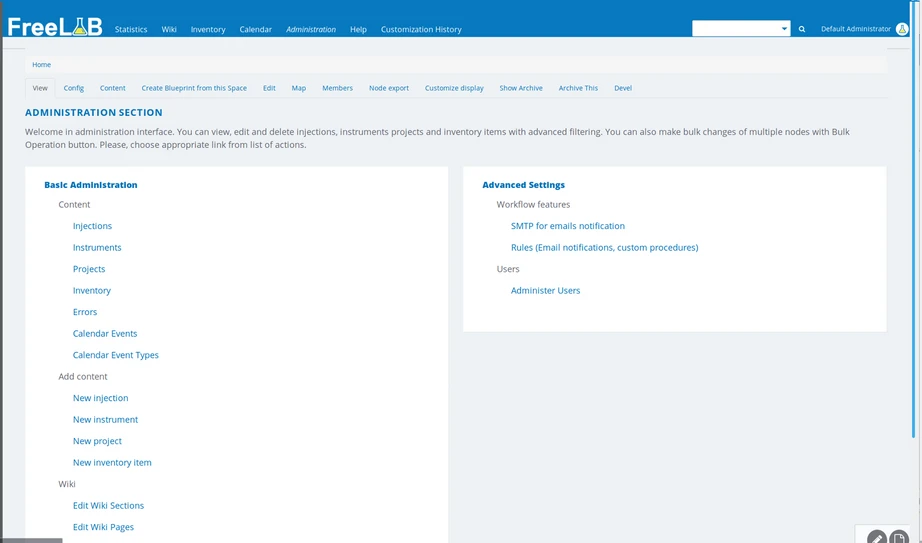Click the Default Administrator user name
This screenshot has width=922, height=543.
[856, 29]
